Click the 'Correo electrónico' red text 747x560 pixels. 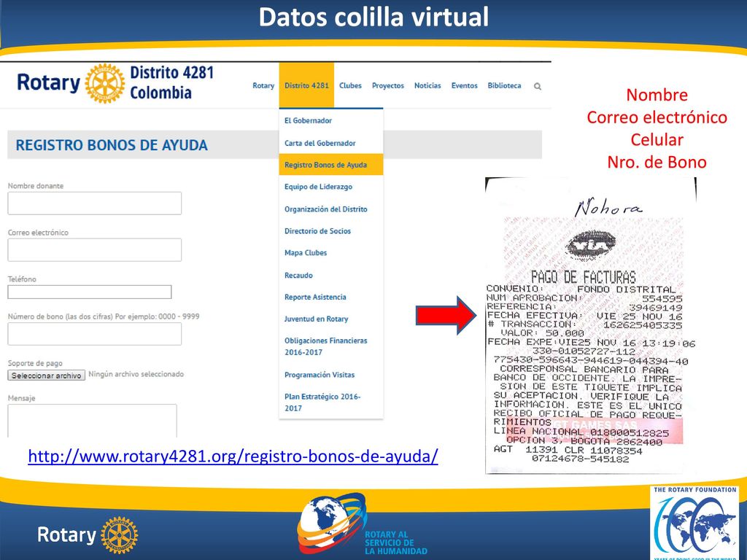pos(657,117)
